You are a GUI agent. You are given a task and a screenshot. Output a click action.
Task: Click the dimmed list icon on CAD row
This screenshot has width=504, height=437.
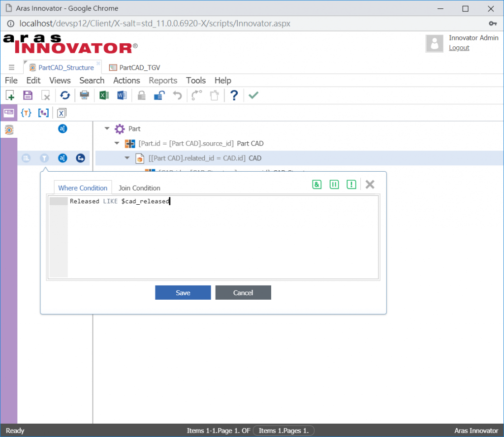(x=26, y=158)
